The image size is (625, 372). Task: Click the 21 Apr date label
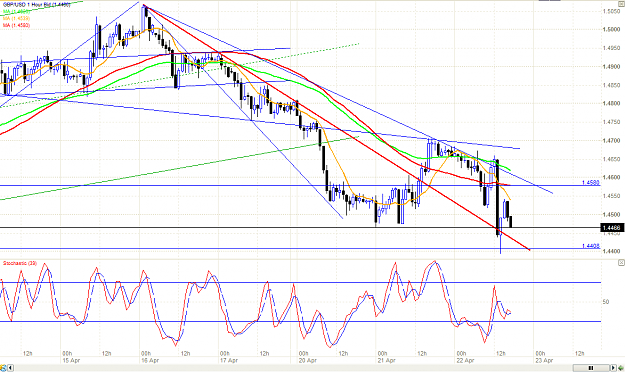pyautogui.click(x=387, y=360)
